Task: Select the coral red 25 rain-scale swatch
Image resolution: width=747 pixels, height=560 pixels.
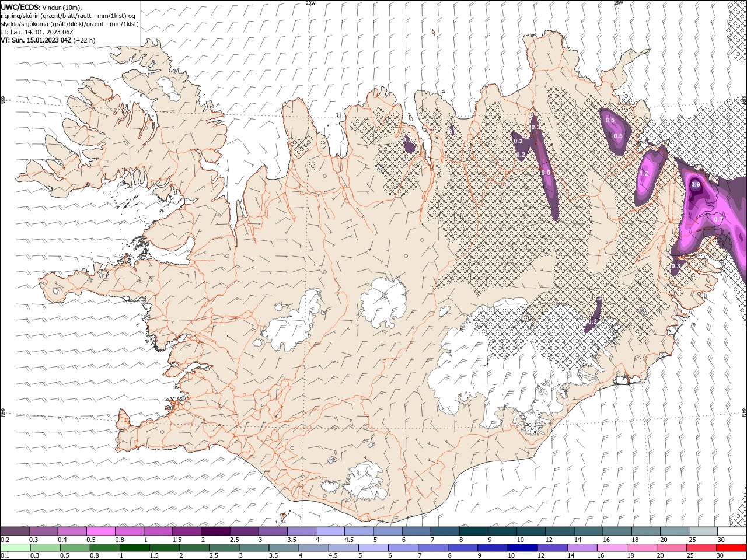Action: point(702,548)
